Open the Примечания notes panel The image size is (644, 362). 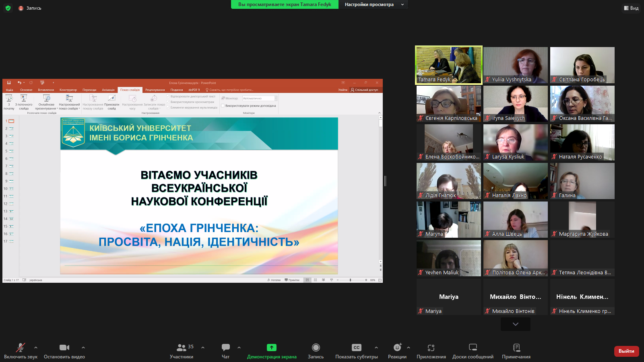click(516, 348)
